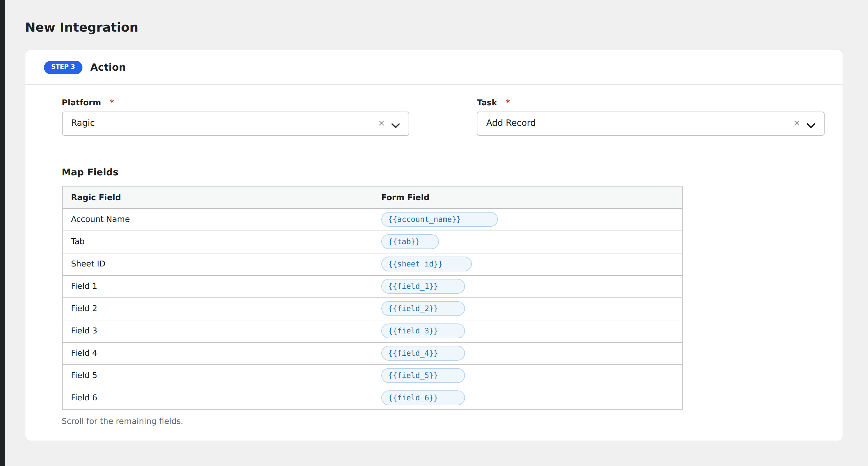Click the Field 2 row label
This screenshot has width=868, height=466.
(84, 308)
